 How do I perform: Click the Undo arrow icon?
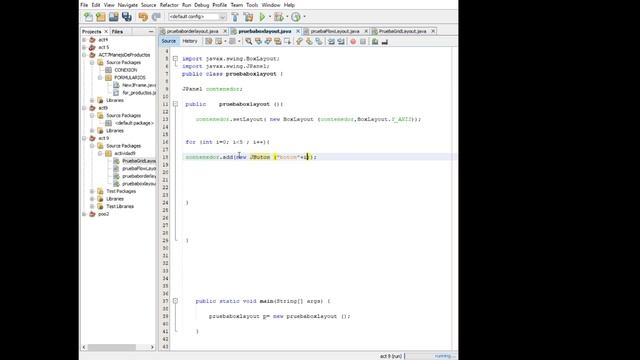(143, 17)
